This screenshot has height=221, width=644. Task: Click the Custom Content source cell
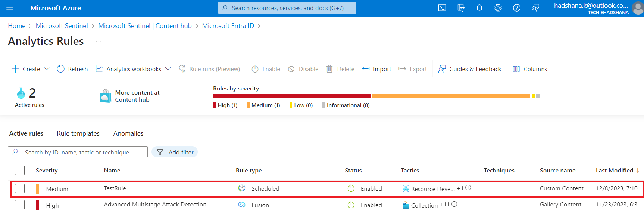point(562,188)
